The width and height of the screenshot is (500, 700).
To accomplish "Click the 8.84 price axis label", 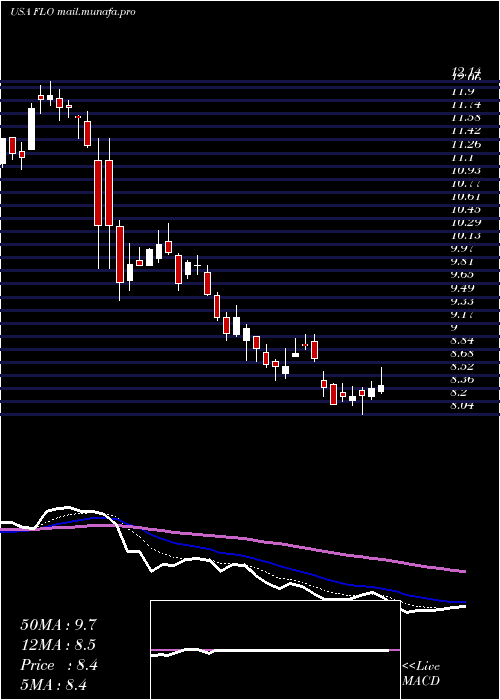I will pyautogui.click(x=463, y=340).
